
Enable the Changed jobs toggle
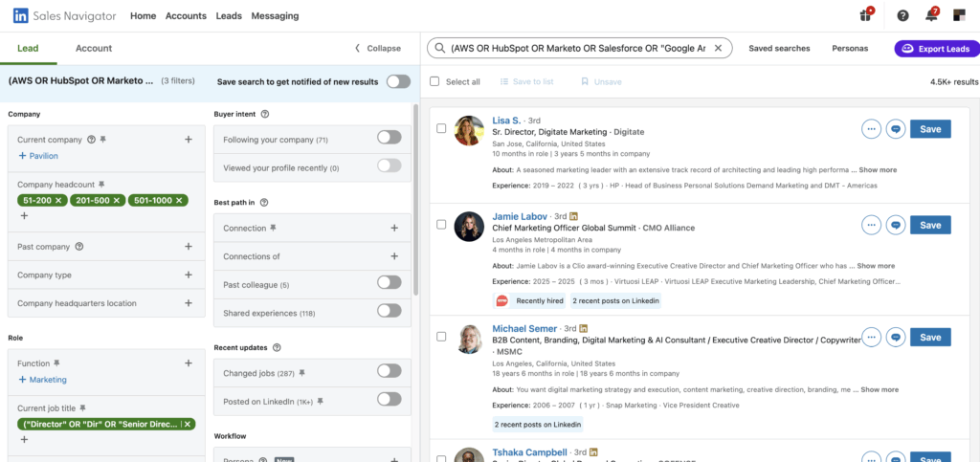390,371
